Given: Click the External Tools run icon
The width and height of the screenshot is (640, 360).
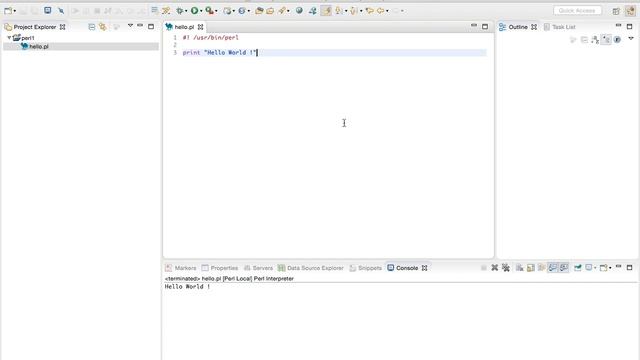Looking at the screenshot, I should pyautogui.click(x=209, y=11).
